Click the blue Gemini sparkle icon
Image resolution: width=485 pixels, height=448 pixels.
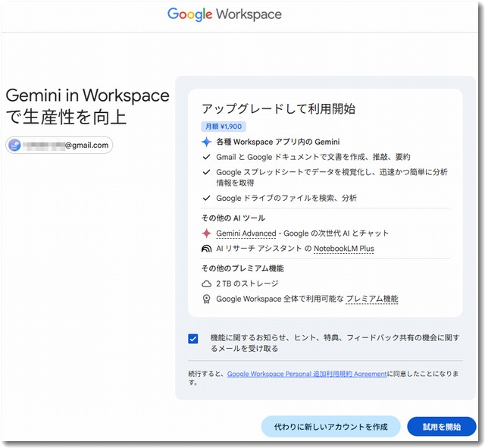coord(206,142)
